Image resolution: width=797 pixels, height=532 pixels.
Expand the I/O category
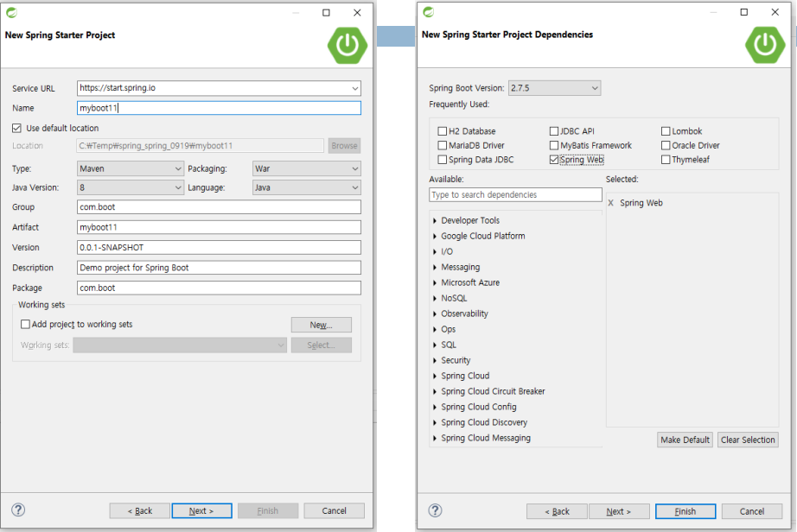435,251
